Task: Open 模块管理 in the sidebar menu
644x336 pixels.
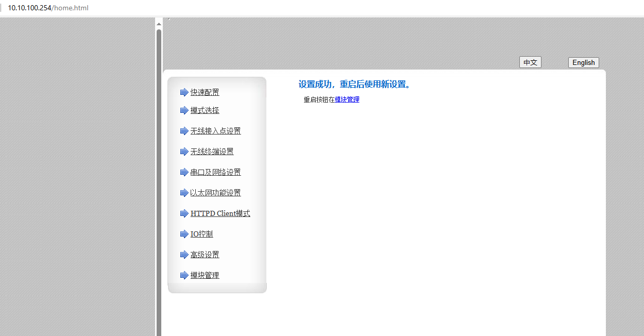Action: pyautogui.click(x=205, y=275)
